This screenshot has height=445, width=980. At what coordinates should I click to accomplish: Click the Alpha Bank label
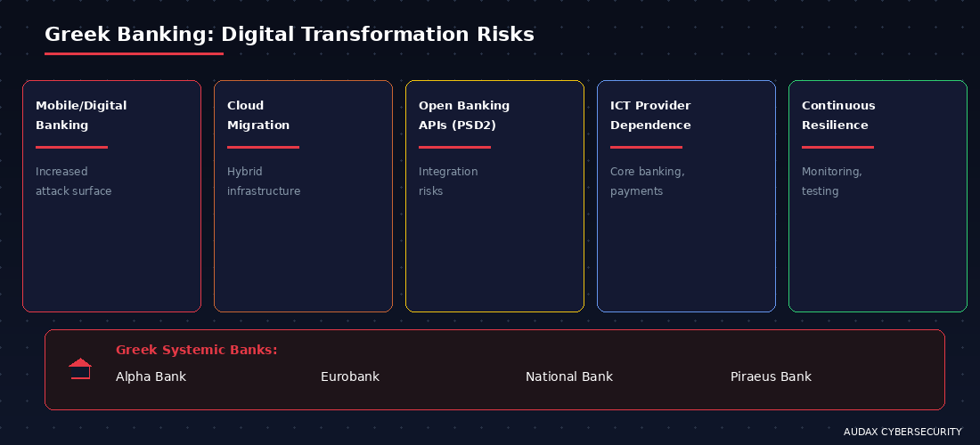coord(151,377)
